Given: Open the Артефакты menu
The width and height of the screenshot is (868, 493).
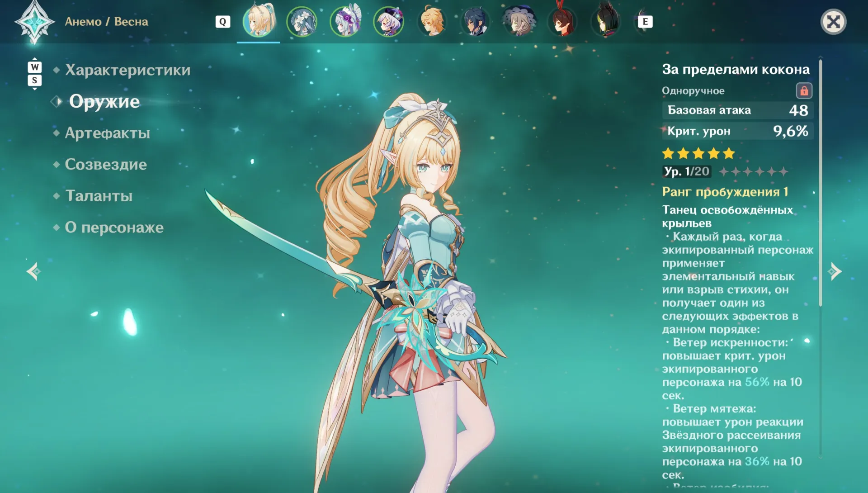Looking at the screenshot, I should click(107, 133).
